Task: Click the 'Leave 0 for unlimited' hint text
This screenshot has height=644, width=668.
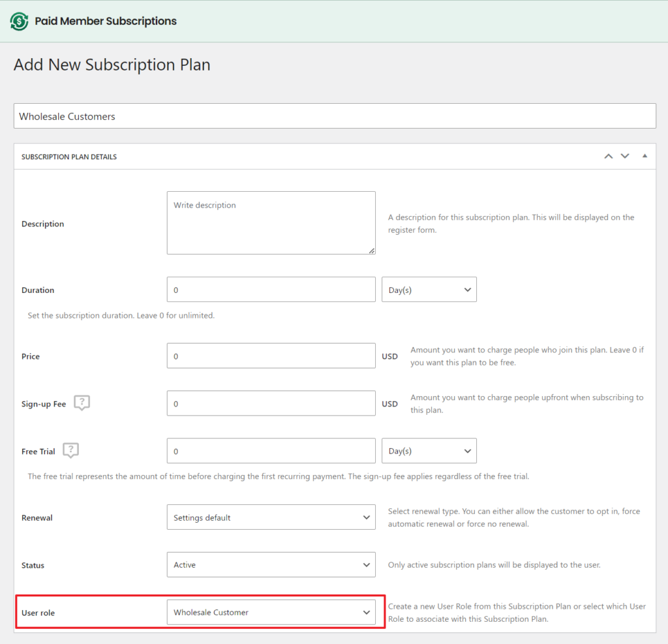Action: [x=121, y=316]
